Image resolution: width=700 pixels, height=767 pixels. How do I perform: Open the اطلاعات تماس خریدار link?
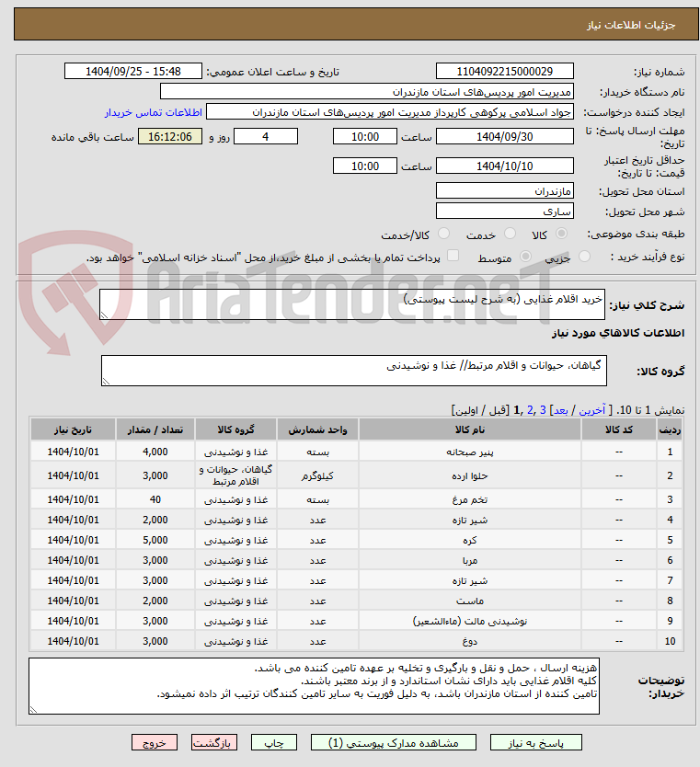click(153, 112)
